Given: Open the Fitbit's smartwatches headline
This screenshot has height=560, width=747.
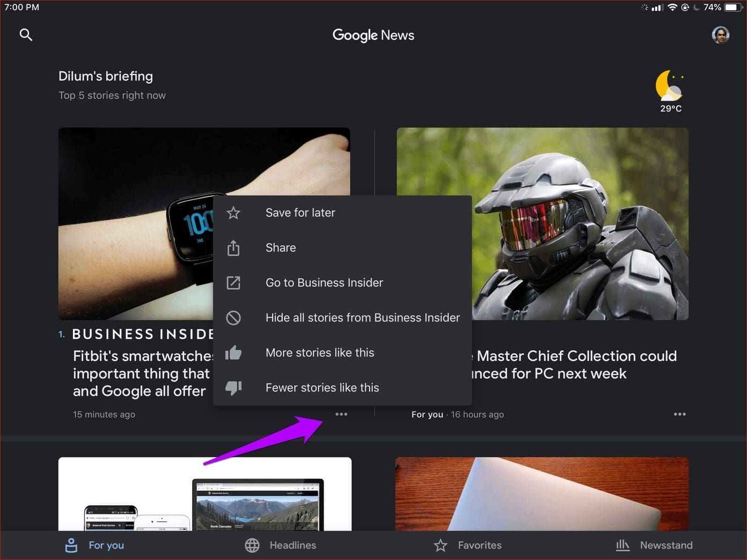Looking at the screenshot, I should pos(143,373).
